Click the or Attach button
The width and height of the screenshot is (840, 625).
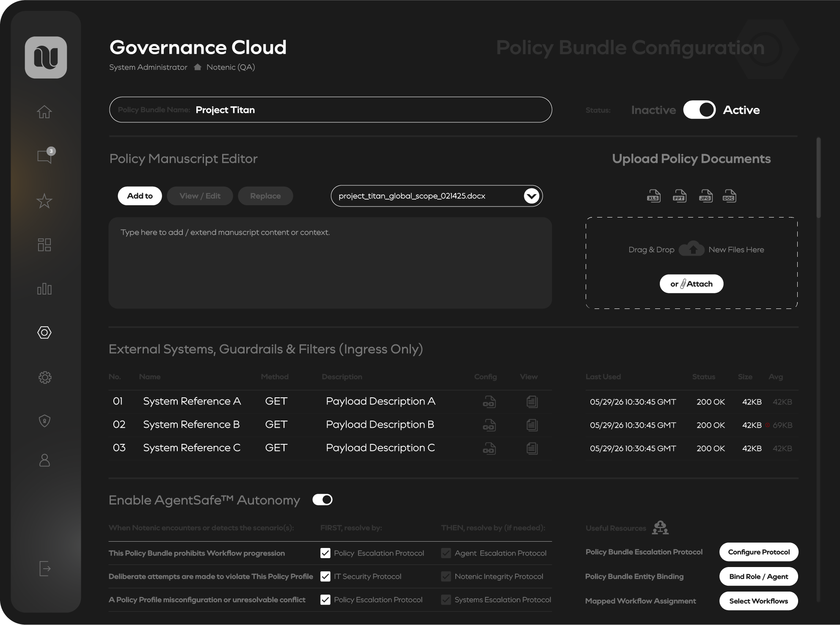(x=691, y=284)
